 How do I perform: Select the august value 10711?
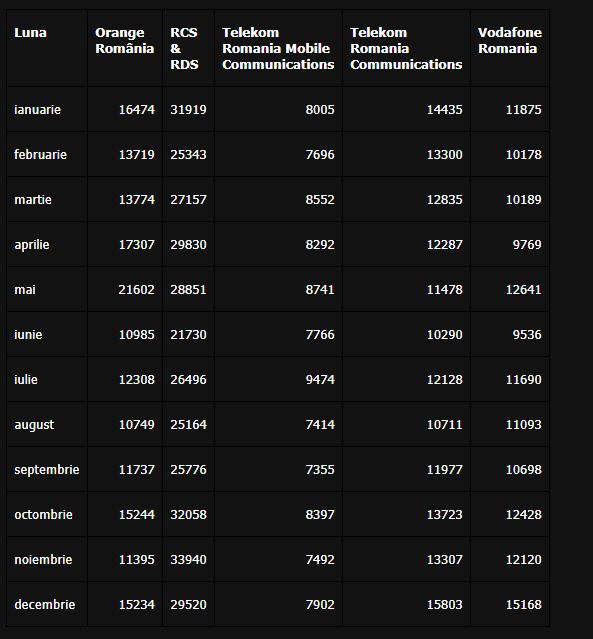[445, 424]
